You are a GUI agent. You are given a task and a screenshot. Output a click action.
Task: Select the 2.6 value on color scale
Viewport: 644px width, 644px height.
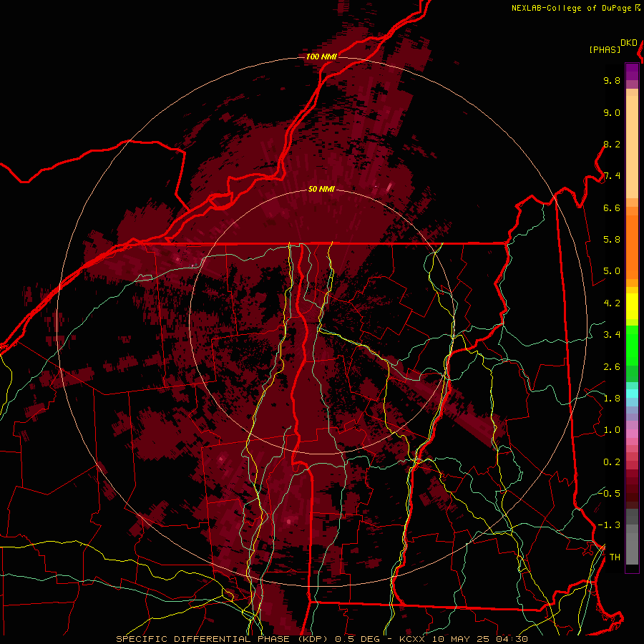point(612,367)
